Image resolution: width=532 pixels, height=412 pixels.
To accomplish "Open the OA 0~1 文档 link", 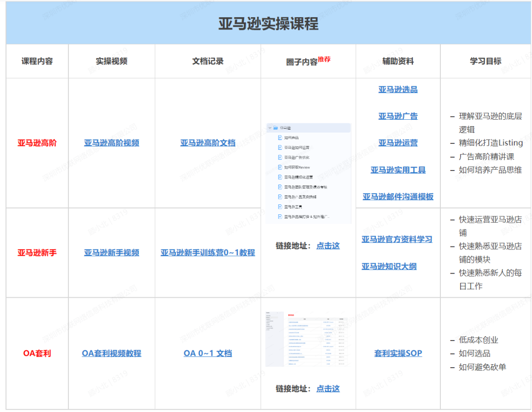I will pos(208,353).
